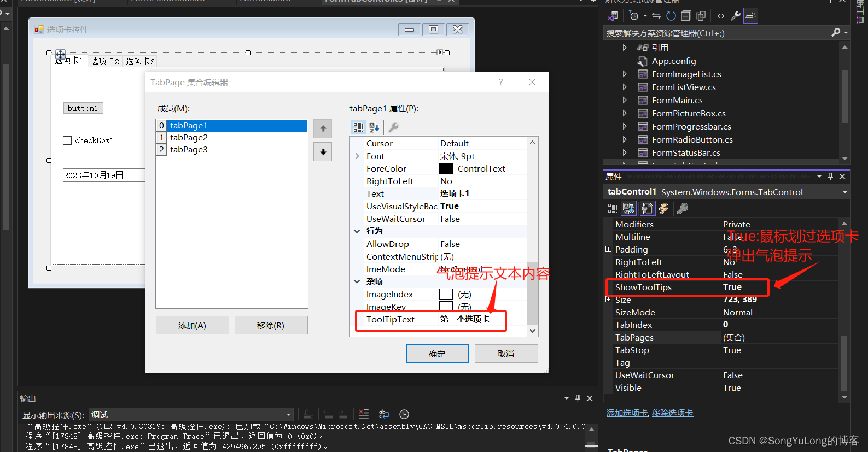The height and width of the screenshot is (452, 868).
Task: Show categorized view in Properties window
Action: [613, 208]
